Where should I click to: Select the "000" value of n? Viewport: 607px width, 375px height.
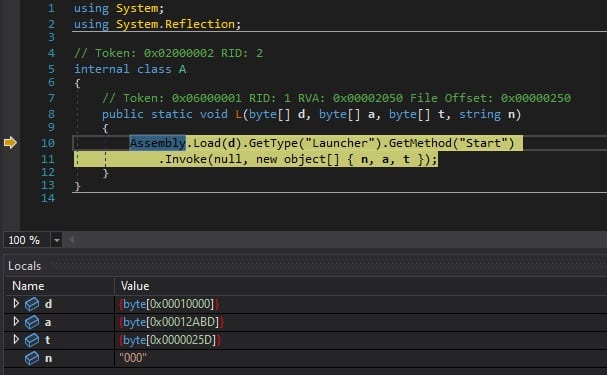point(133,358)
